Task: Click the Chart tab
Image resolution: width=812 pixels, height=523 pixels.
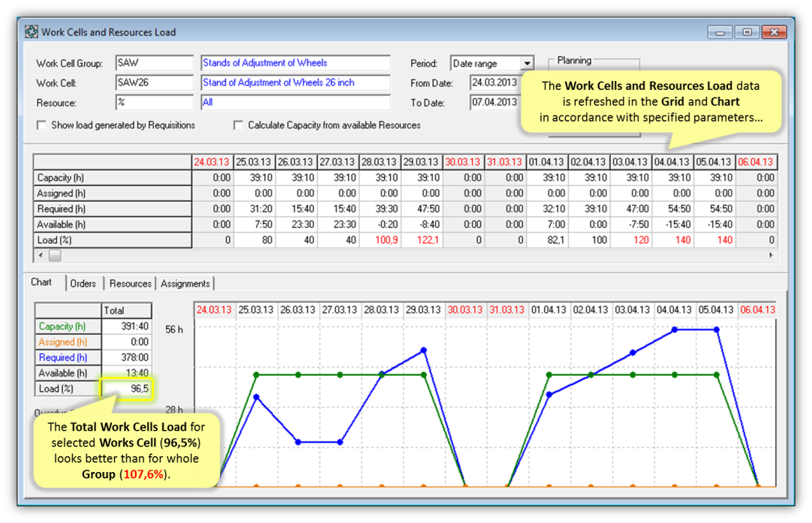Action: [x=42, y=283]
